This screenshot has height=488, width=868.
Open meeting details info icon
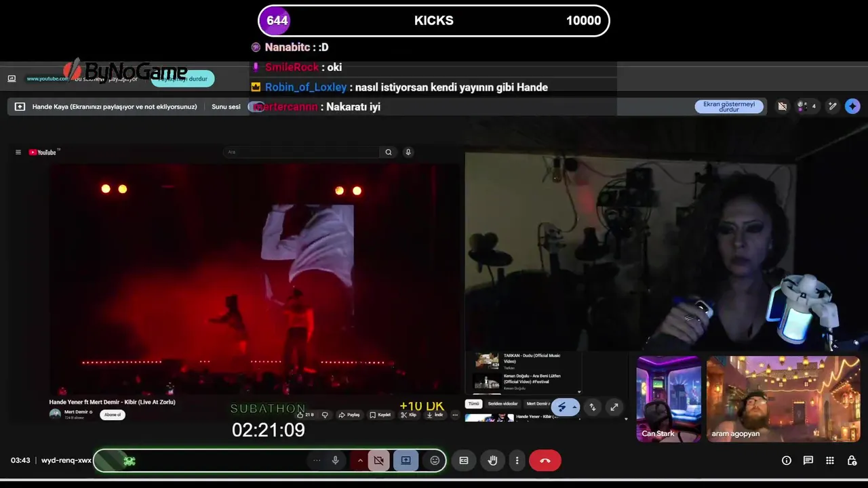tap(787, 460)
